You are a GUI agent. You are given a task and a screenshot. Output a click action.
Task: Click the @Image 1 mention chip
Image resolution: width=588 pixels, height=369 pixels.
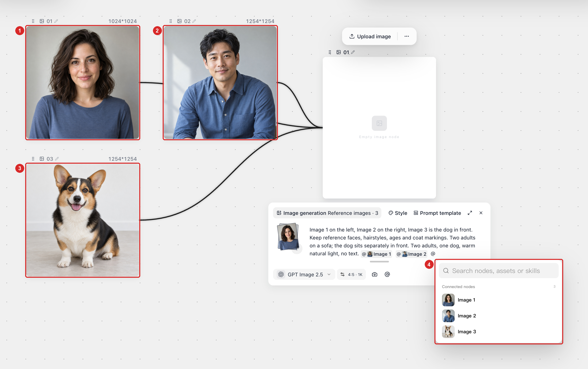tap(377, 254)
